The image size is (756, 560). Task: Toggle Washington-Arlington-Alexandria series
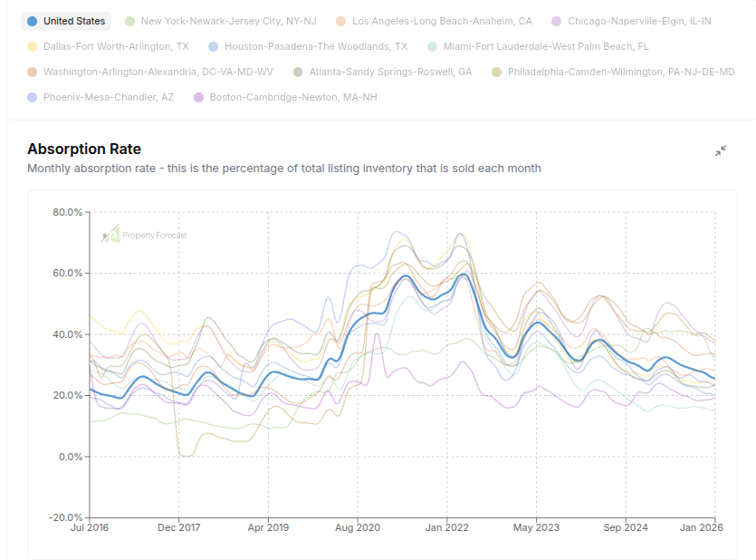coord(150,72)
